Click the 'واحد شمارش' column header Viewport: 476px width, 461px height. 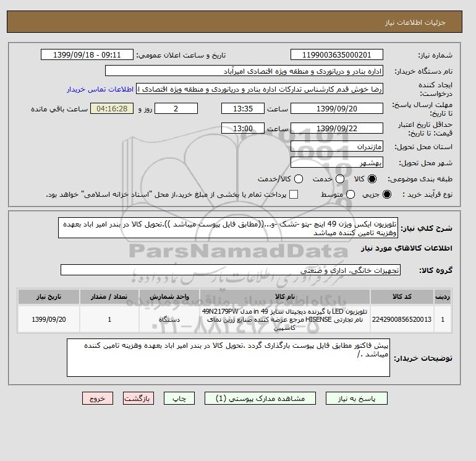click(x=169, y=296)
